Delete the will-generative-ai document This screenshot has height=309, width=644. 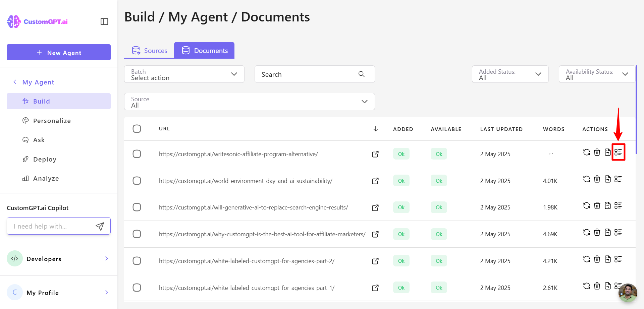(x=597, y=205)
